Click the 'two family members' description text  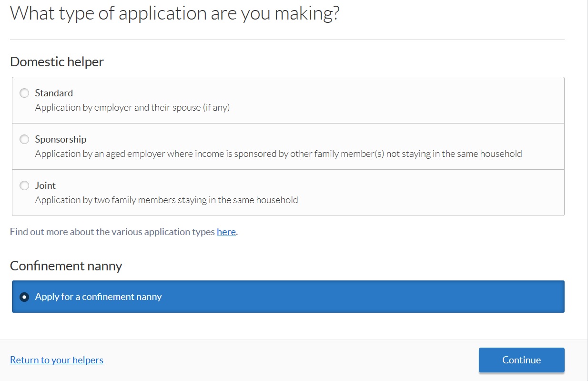(166, 200)
